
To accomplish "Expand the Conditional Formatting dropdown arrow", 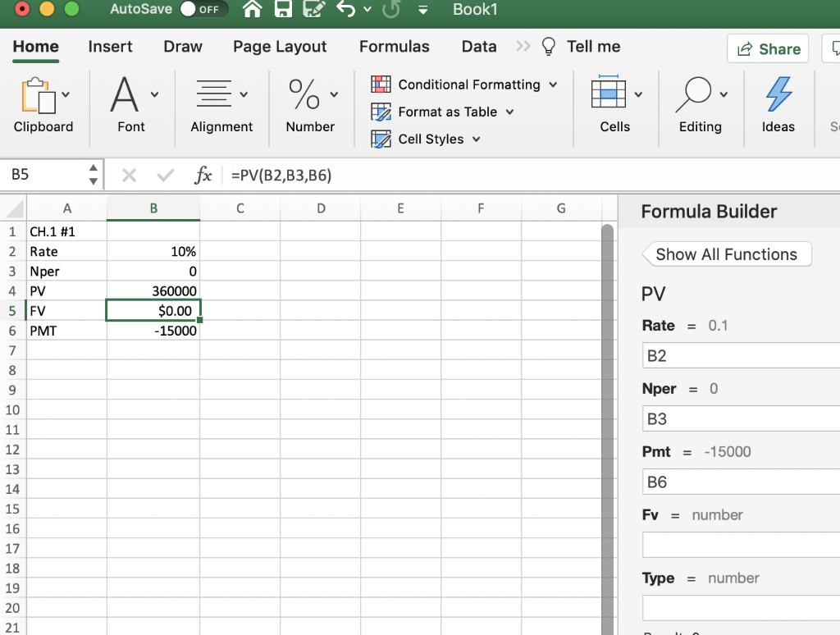I will [553, 85].
